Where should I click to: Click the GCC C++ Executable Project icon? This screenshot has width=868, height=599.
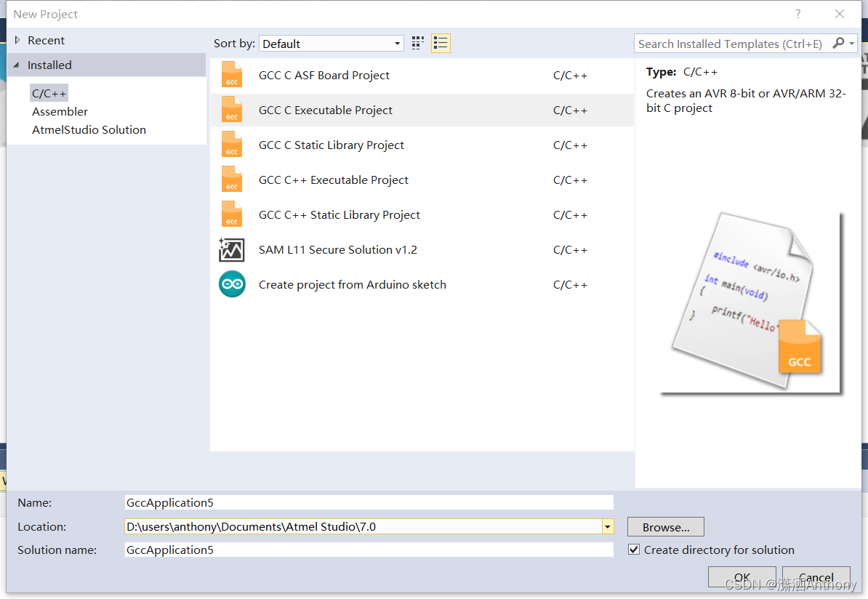click(232, 180)
